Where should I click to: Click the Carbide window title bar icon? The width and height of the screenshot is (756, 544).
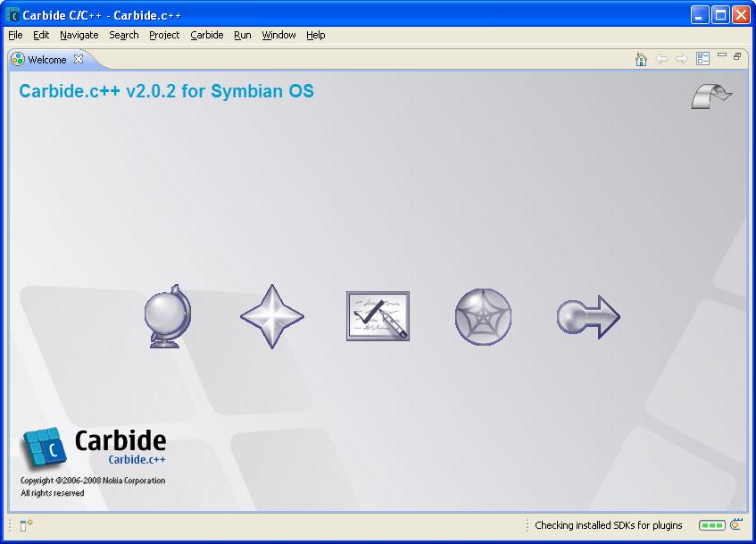[12, 15]
